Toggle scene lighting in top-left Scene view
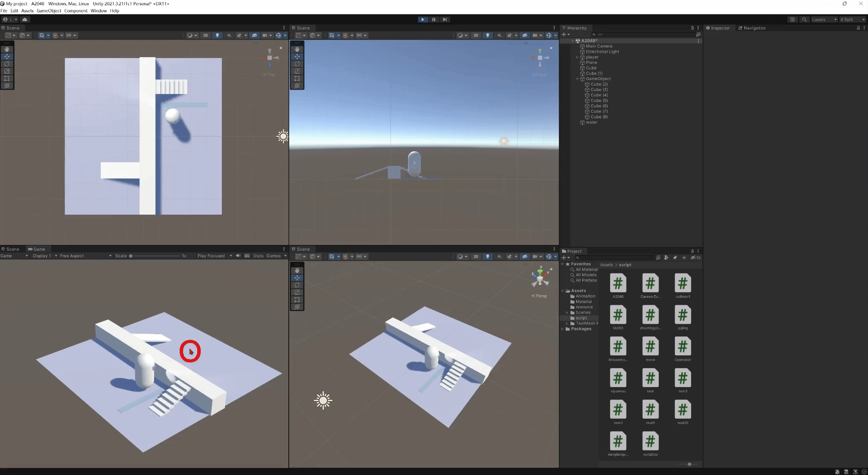The width and height of the screenshot is (868, 475). (x=217, y=35)
